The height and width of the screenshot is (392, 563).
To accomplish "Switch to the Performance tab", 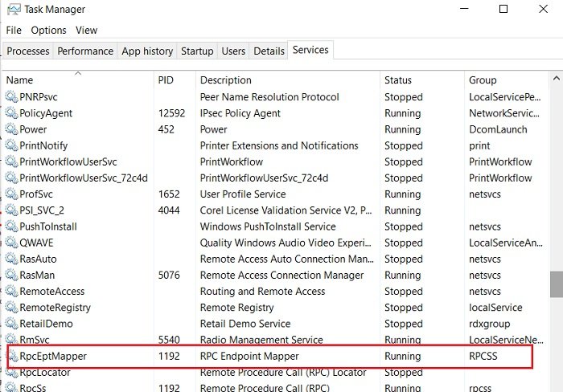I will (84, 51).
